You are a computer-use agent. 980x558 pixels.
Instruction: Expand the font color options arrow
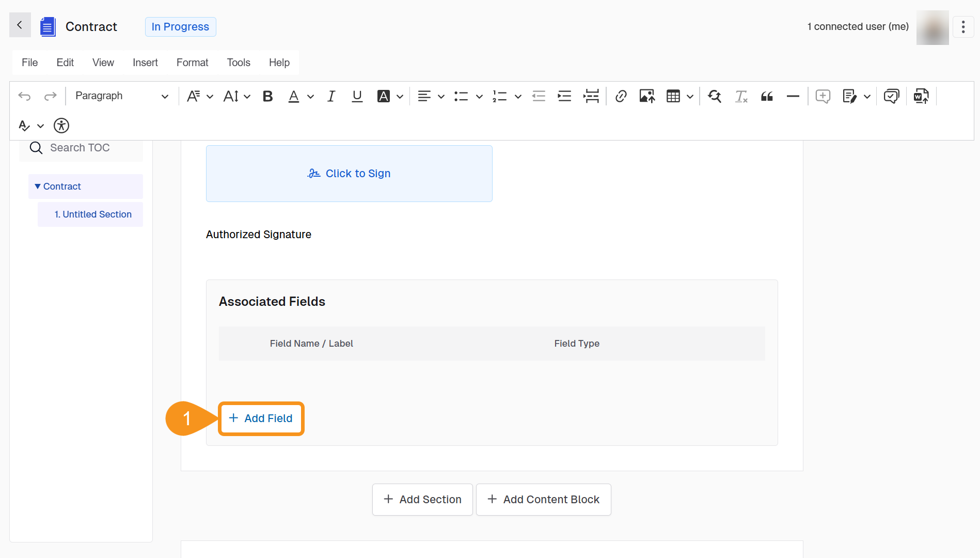tap(310, 97)
